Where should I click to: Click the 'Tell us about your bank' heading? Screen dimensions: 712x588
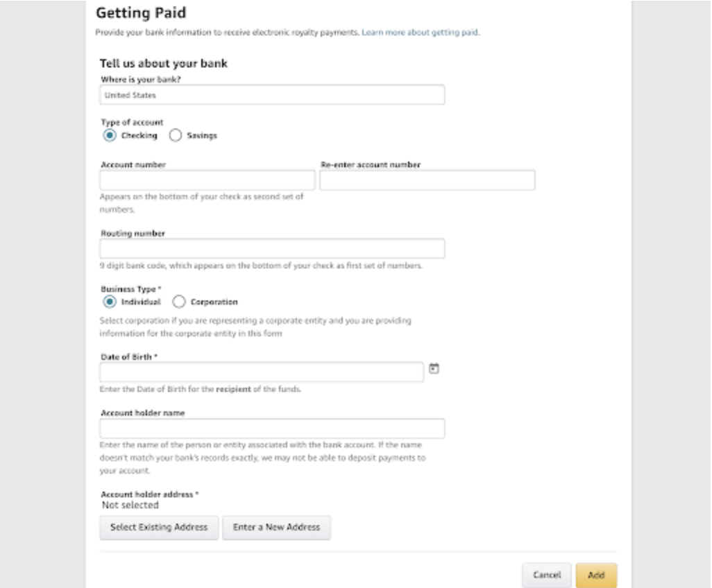pyautogui.click(x=164, y=63)
